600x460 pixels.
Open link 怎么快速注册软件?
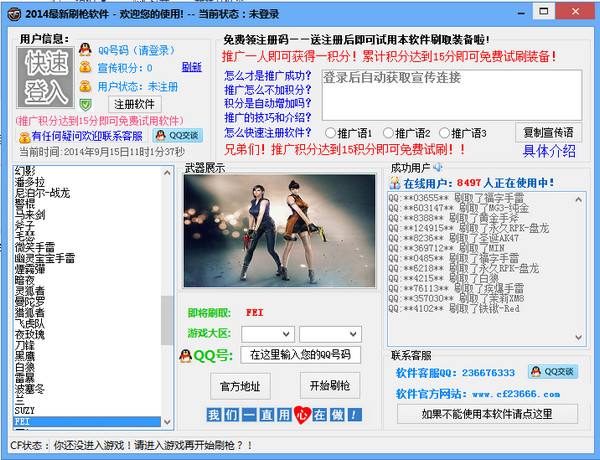tap(268, 133)
